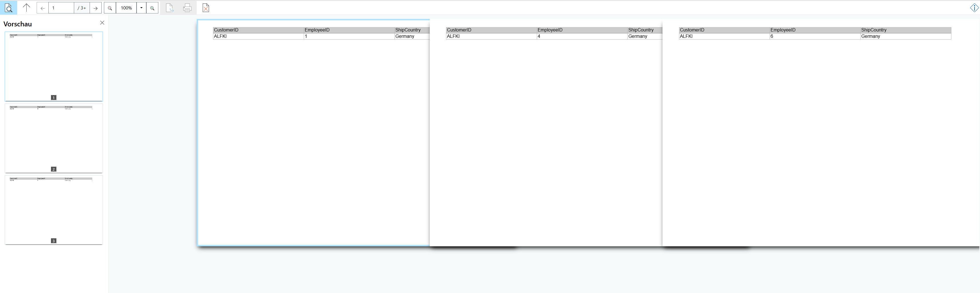Image resolution: width=980 pixels, height=293 pixels.
Task: Click the red X document icon
Action: coord(206,8)
